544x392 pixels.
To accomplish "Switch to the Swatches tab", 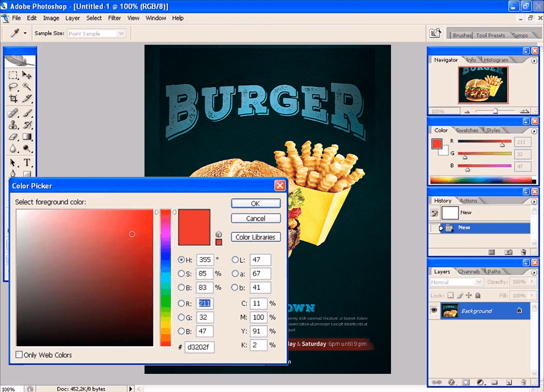I will click(467, 130).
